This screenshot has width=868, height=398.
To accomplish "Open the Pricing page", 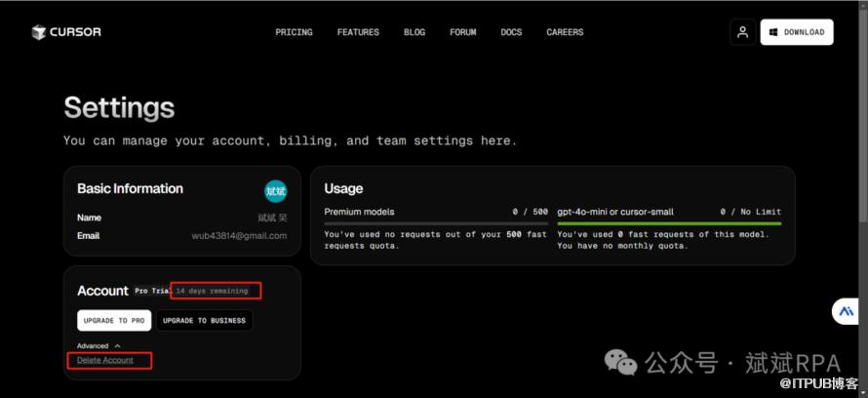I will coord(294,32).
